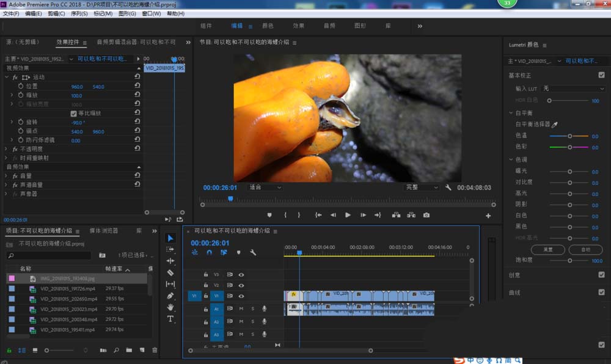The width and height of the screenshot is (611, 364).
Task: Select the Razor tool in the toolbar
Action: click(x=170, y=272)
